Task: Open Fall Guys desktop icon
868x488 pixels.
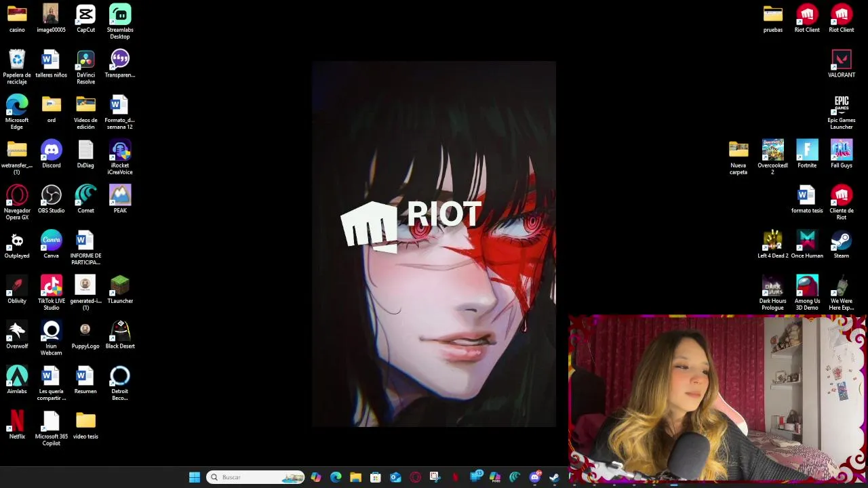Action: pos(842,154)
